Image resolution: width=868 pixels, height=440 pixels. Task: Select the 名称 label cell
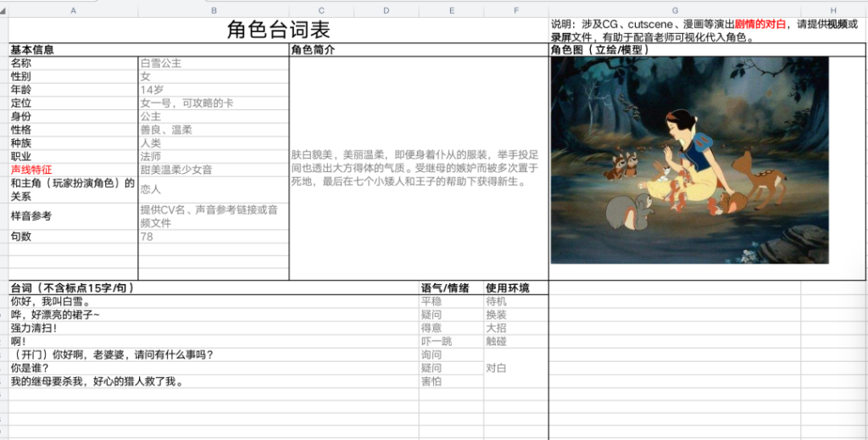click(74, 63)
